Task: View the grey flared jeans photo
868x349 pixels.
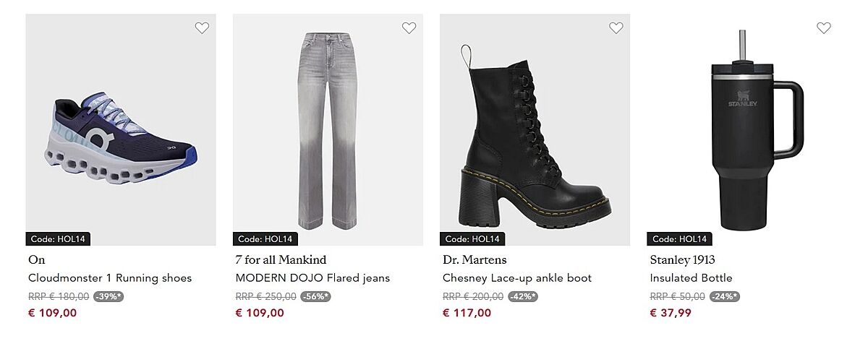Action: (x=328, y=132)
